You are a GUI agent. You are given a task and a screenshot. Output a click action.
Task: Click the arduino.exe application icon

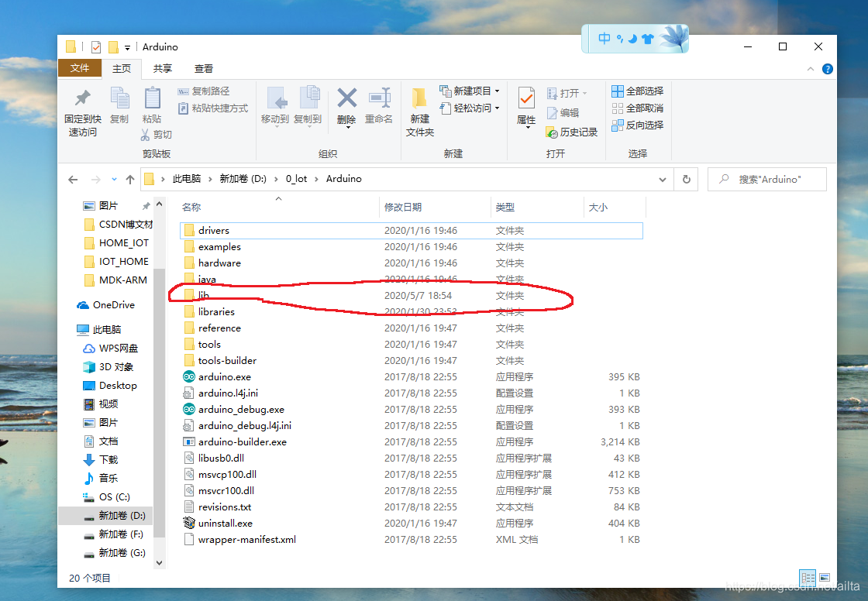(x=189, y=377)
